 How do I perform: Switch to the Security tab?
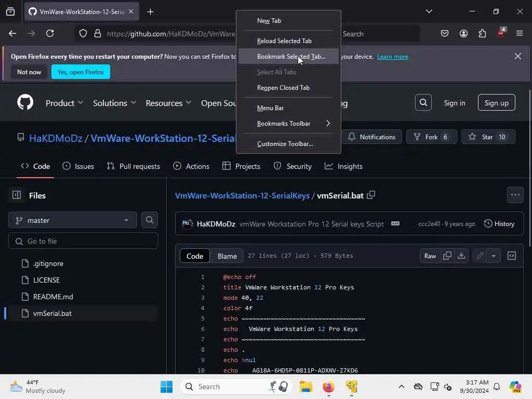[x=292, y=166]
